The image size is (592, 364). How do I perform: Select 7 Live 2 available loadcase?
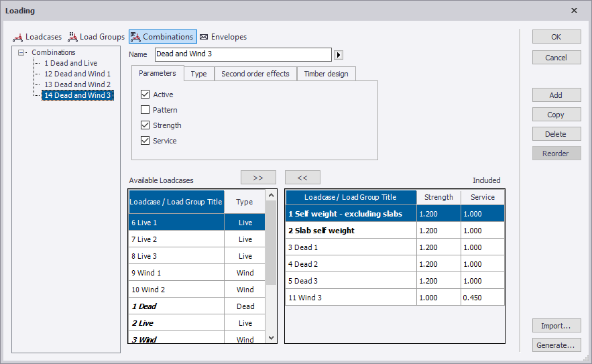click(196, 239)
